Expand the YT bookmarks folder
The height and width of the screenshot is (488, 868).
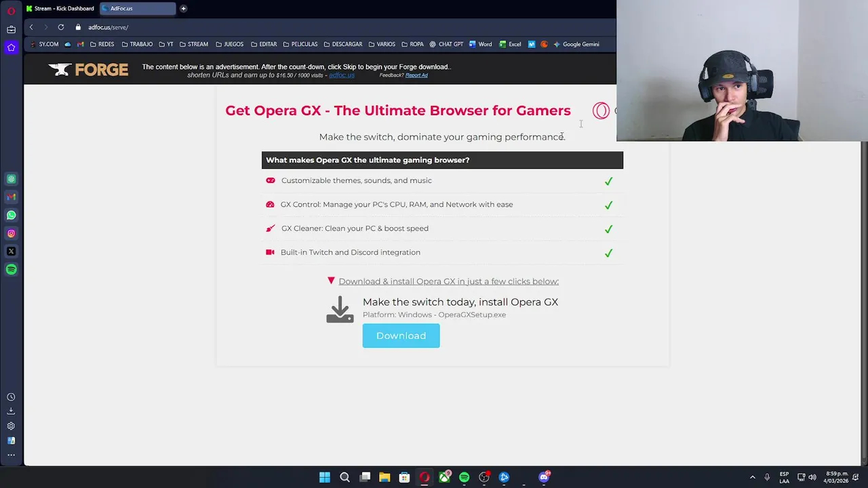click(166, 44)
